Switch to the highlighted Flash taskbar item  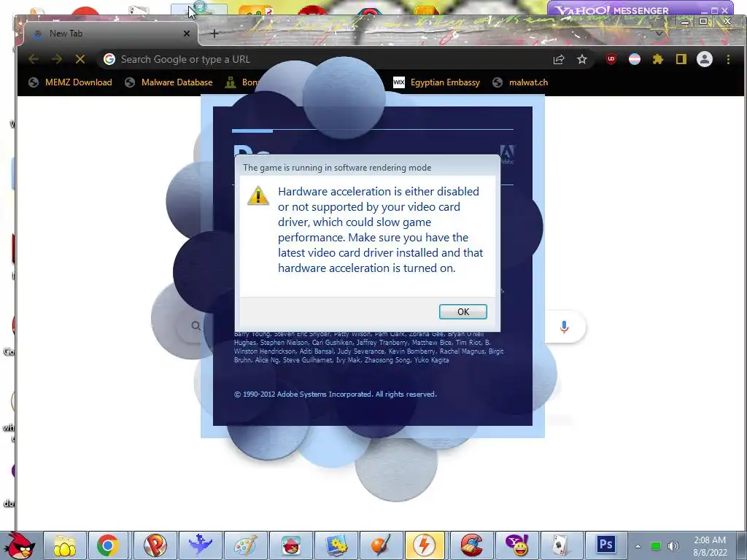point(425,545)
